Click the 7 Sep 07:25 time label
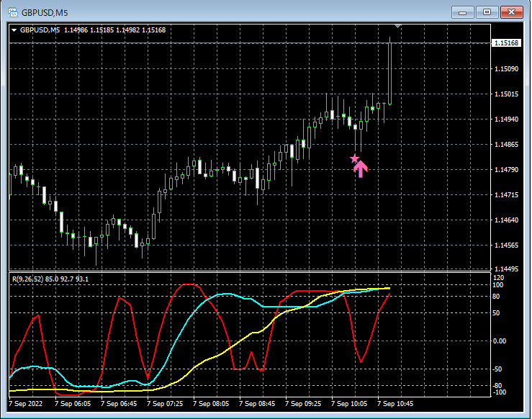Image resolution: width=532 pixels, height=419 pixels. click(165, 404)
